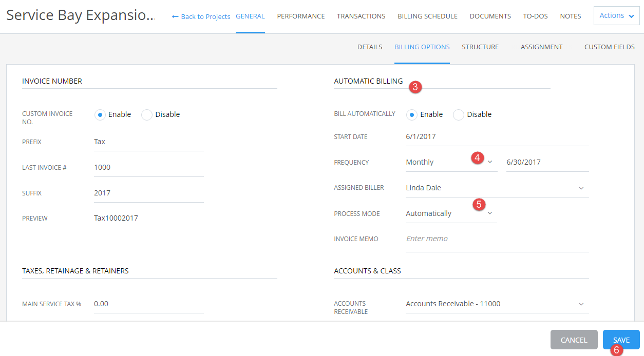Click the SAVE button
644x356 pixels.
(x=621, y=340)
